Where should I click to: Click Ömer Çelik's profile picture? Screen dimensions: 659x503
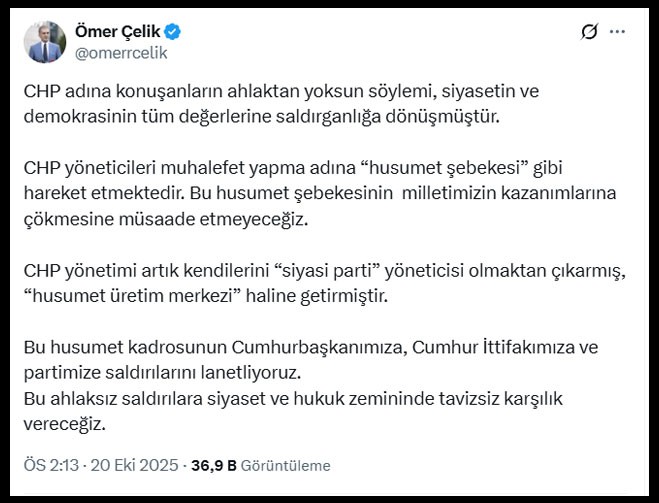(x=42, y=39)
